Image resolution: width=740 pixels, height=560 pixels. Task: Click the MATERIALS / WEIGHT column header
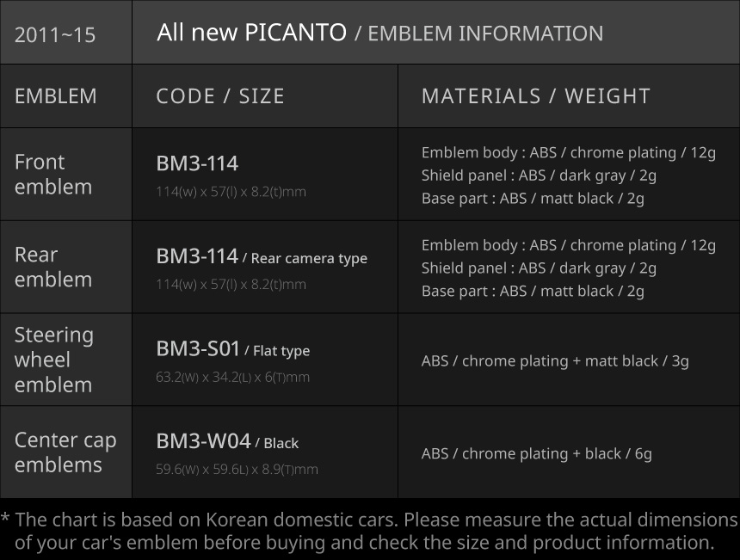(x=535, y=95)
